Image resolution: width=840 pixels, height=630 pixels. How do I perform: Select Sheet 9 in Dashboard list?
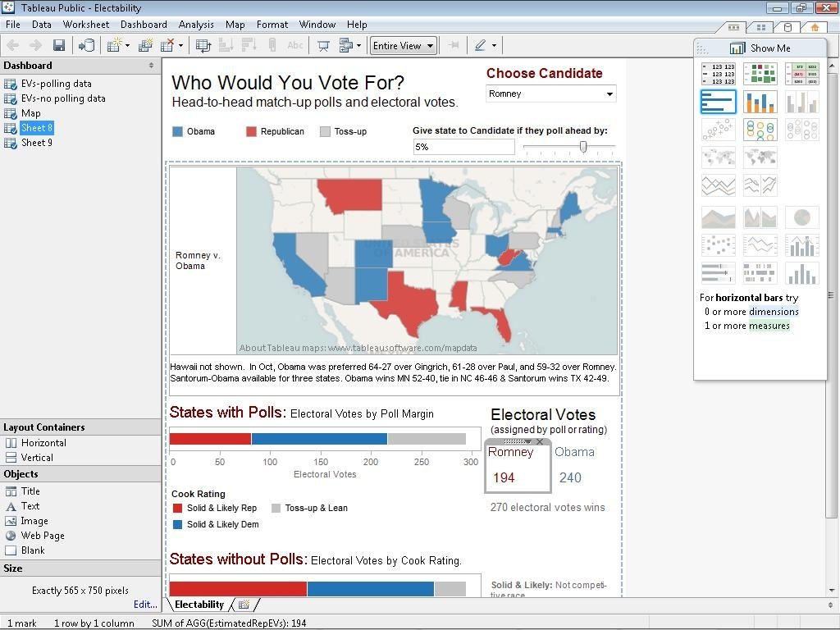tap(36, 143)
